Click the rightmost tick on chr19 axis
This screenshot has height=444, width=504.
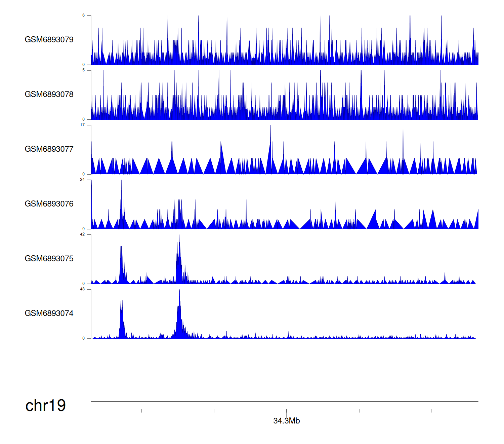432,411
